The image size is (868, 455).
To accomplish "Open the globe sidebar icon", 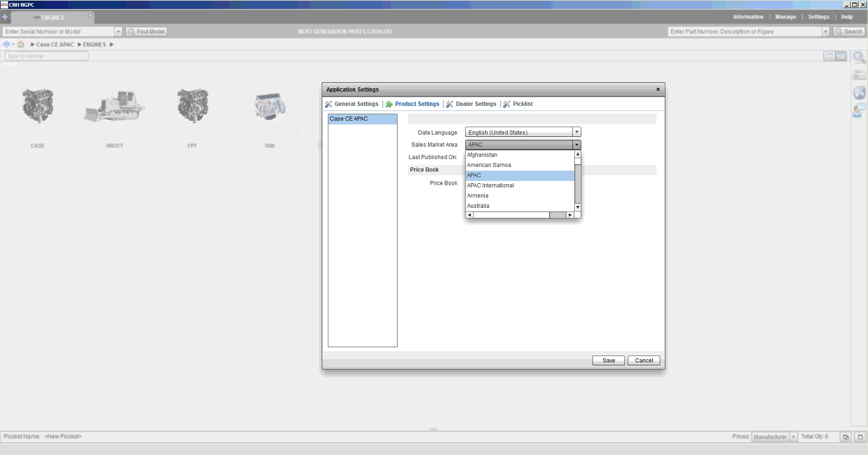I will (859, 93).
